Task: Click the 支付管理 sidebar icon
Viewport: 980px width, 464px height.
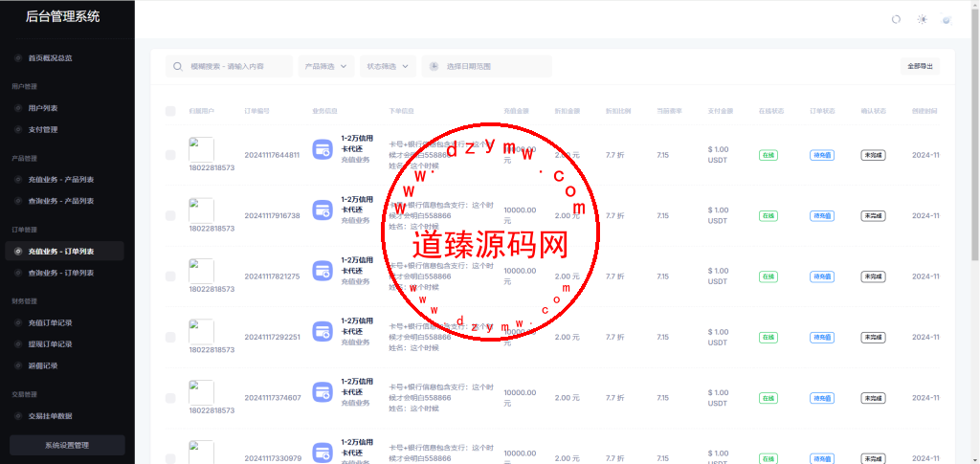Action: pos(18,130)
